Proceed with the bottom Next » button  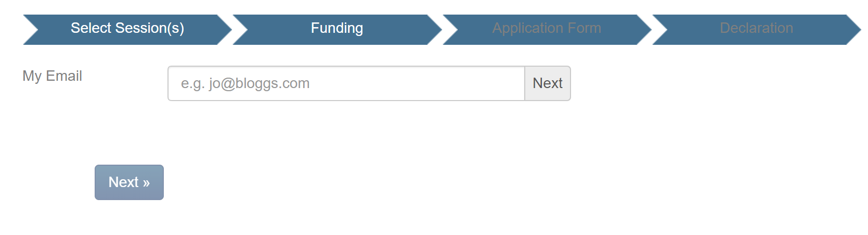(129, 182)
